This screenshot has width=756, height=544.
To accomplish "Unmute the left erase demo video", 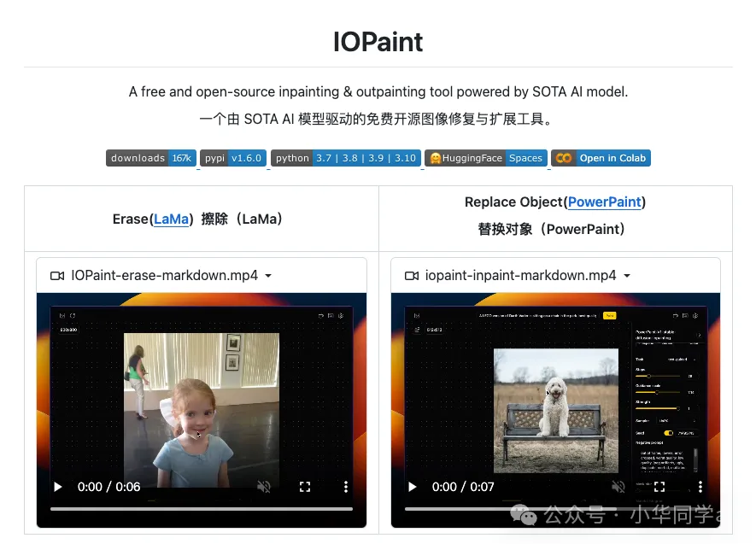I will click(x=264, y=486).
